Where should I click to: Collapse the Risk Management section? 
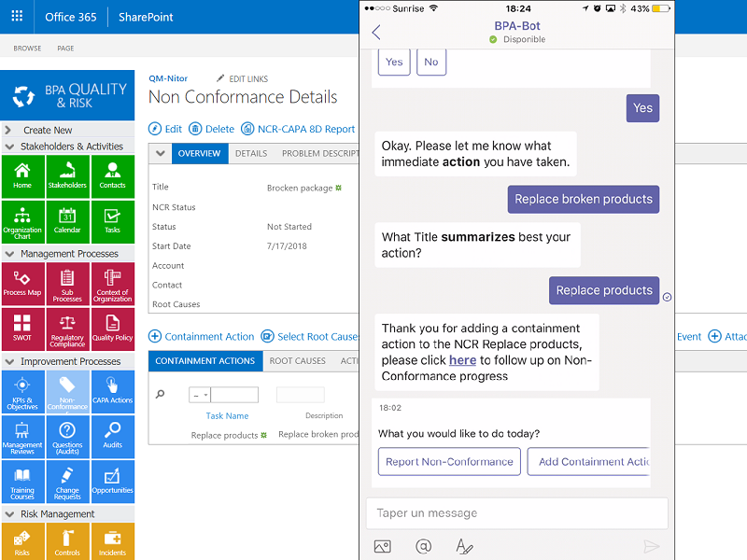[9, 514]
